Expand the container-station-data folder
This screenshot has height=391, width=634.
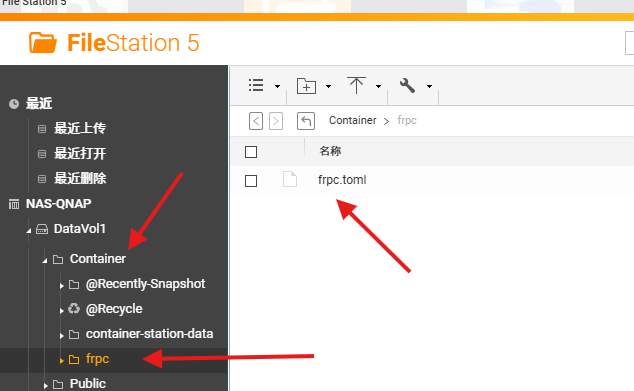(x=61, y=336)
